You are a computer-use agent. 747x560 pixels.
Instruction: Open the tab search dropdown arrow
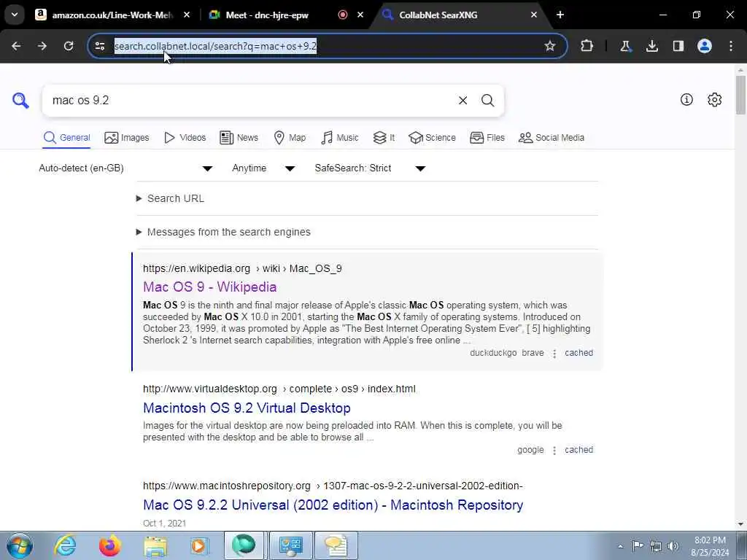(15, 15)
